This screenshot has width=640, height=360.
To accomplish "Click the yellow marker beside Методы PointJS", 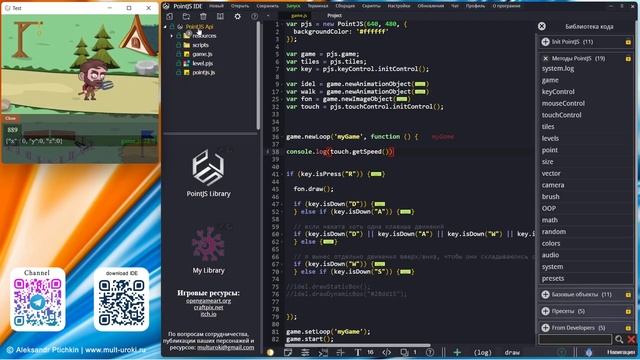I will pyautogui.click(x=628, y=59).
